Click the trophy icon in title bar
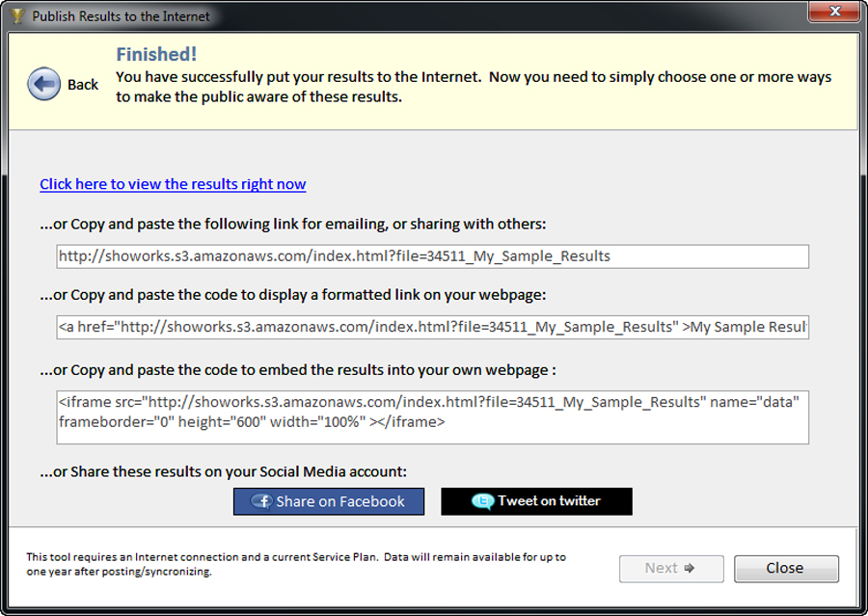 tap(16, 16)
